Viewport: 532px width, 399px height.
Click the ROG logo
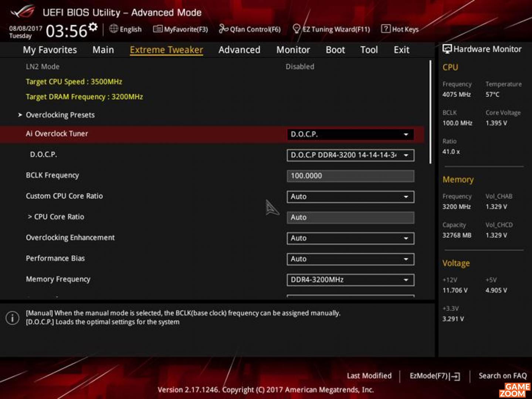[x=23, y=12]
